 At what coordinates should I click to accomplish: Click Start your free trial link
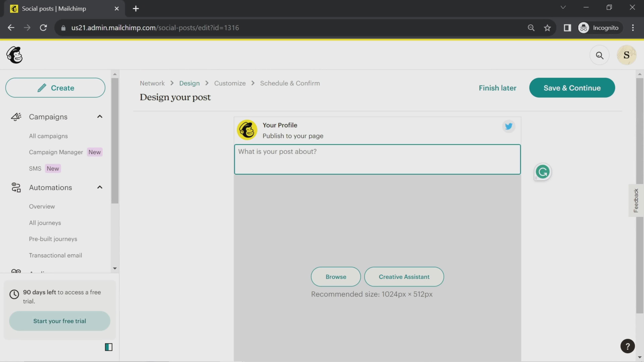coord(60,320)
